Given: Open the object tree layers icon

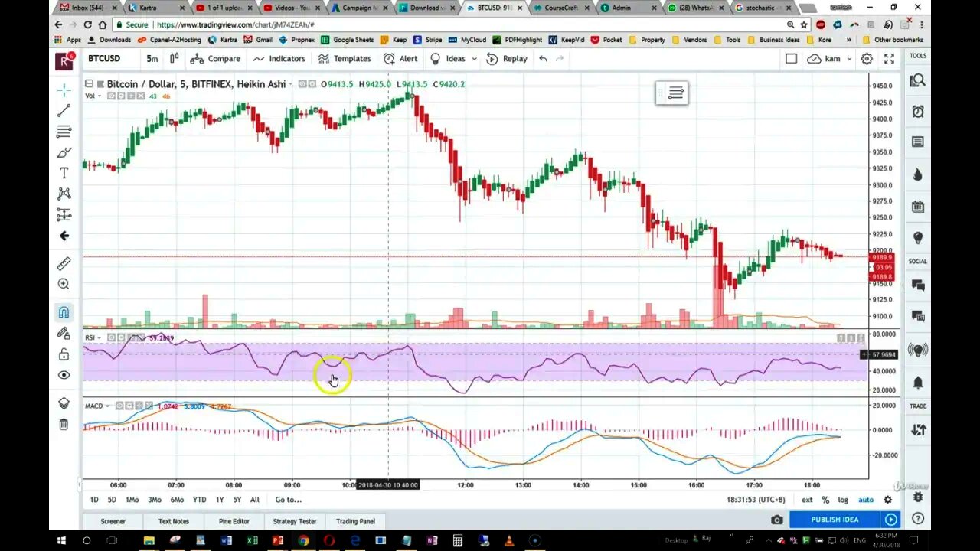Looking at the screenshot, I should click(64, 403).
